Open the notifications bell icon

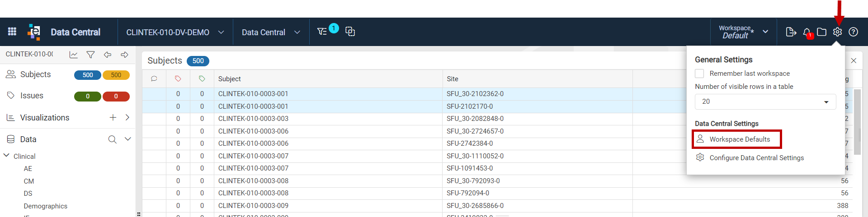point(807,32)
